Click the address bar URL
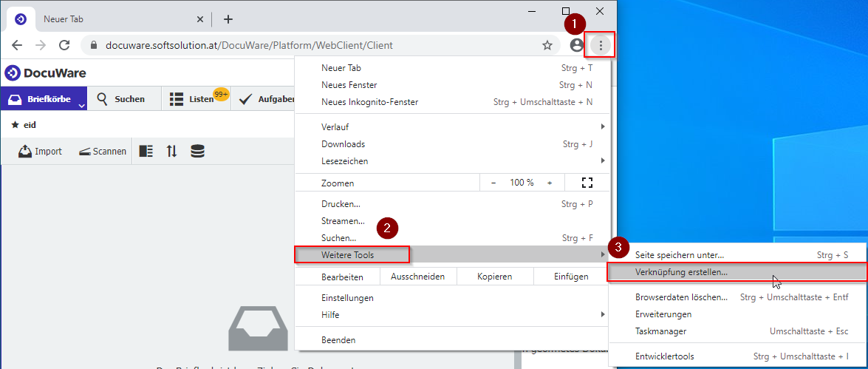The height and width of the screenshot is (369, 868). [249, 45]
